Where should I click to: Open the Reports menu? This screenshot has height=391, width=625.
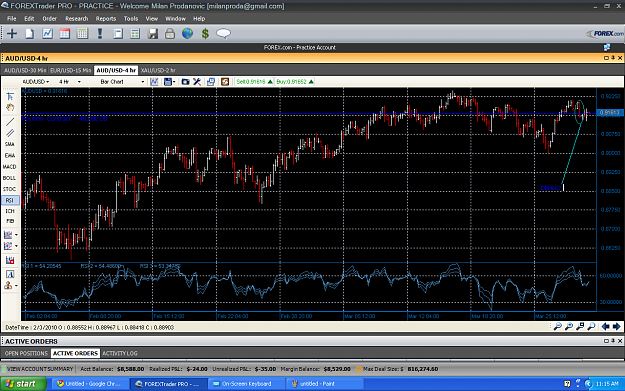point(106,19)
